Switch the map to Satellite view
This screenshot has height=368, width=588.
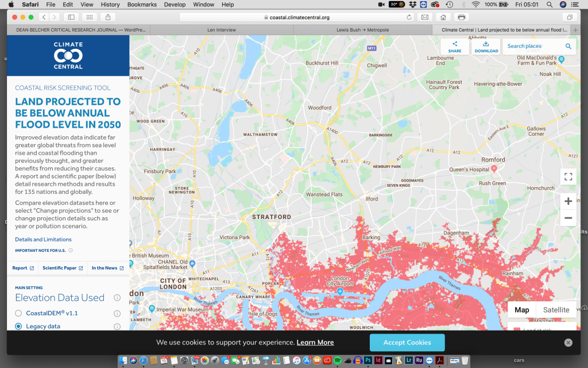click(556, 310)
